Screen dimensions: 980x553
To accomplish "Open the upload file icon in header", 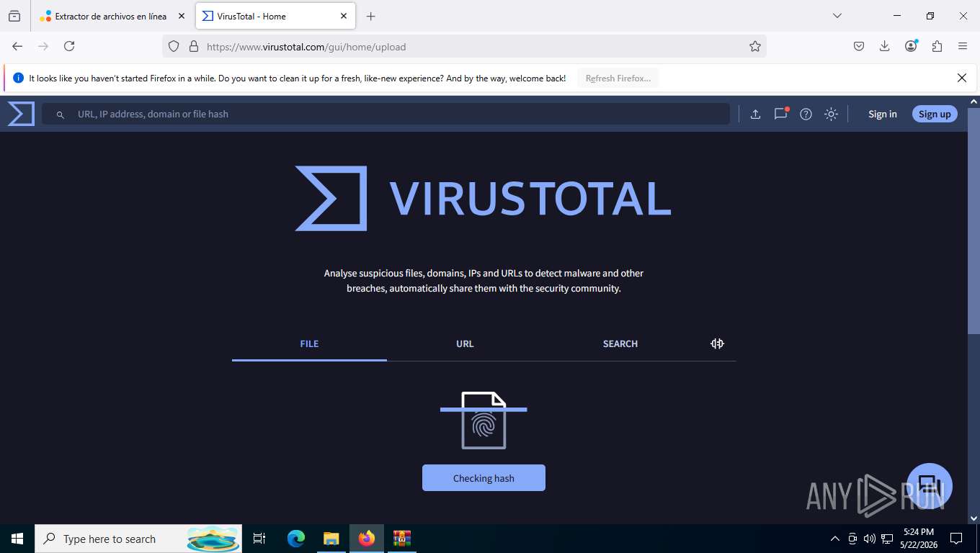I will (x=755, y=114).
